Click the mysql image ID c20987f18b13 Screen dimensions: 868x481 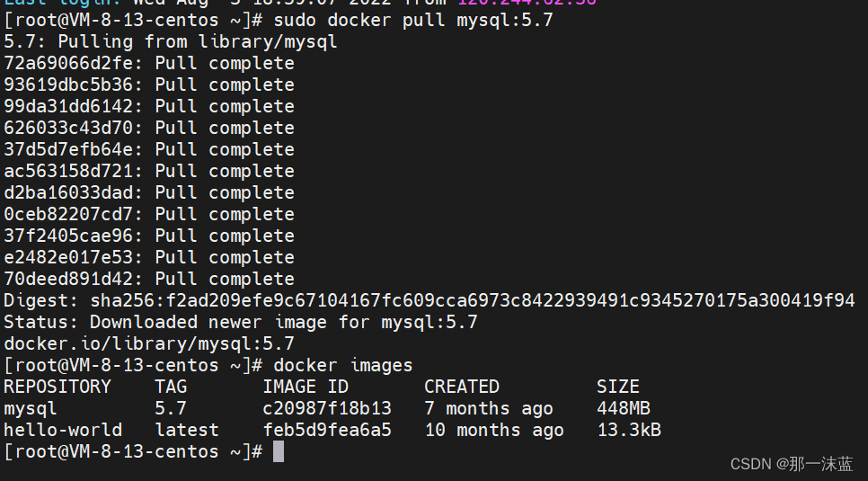pos(327,408)
